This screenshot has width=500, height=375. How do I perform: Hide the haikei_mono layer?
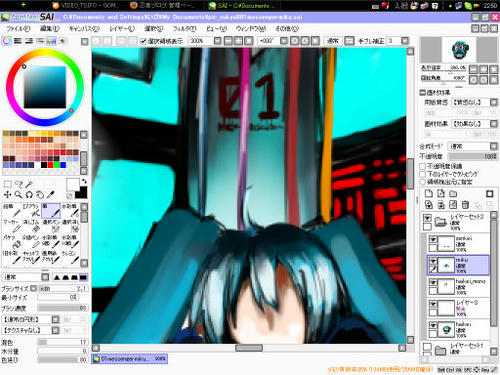click(433, 282)
